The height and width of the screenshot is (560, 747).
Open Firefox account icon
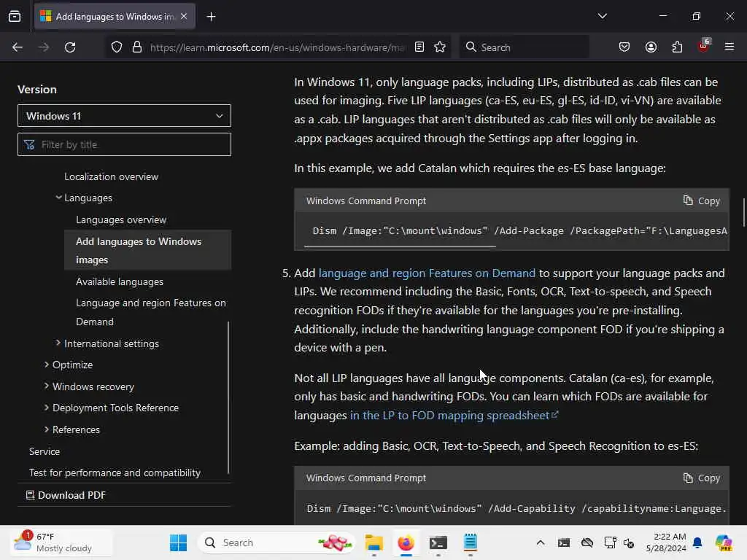tap(651, 47)
